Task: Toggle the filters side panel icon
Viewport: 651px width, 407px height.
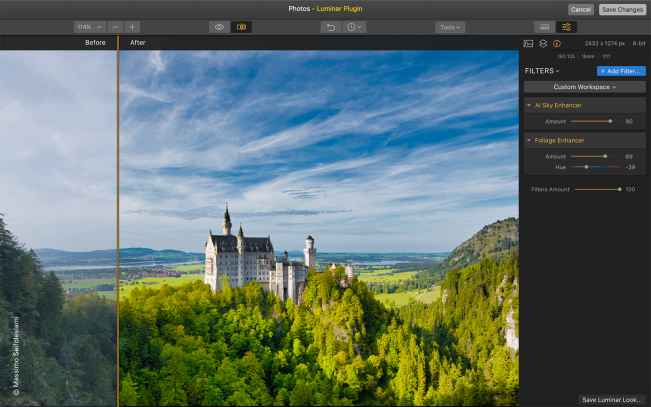Action: pos(567,27)
